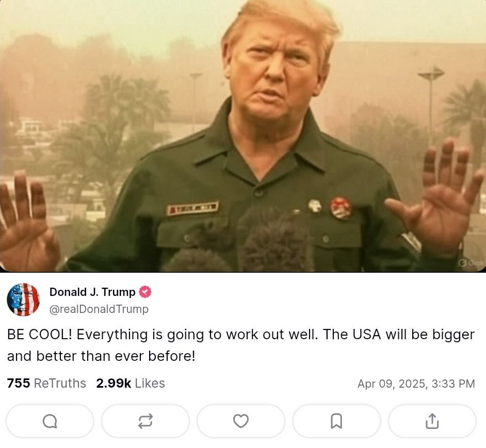
Task: Click the small white pin on the shirt
Action: tap(315, 206)
